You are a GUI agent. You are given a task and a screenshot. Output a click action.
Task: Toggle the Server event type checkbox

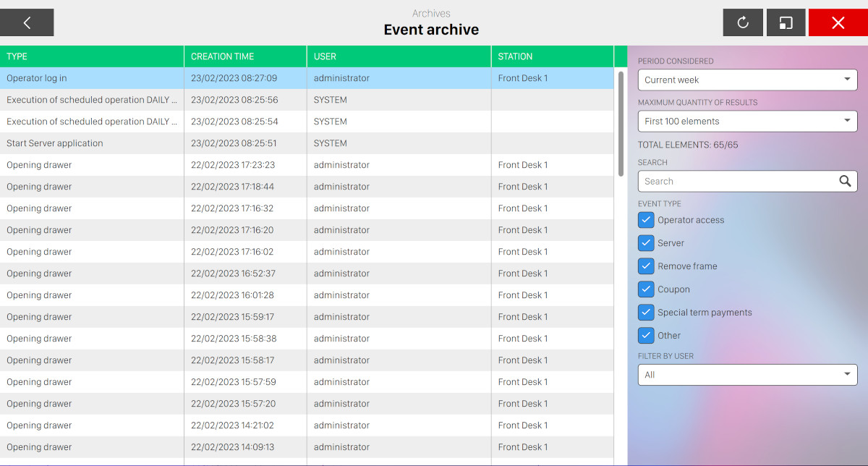646,243
